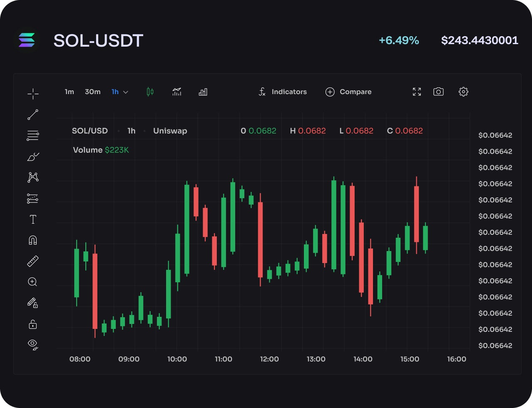This screenshot has height=408, width=532.
Task: Open chart settings gear icon
Action: tap(463, 92)
